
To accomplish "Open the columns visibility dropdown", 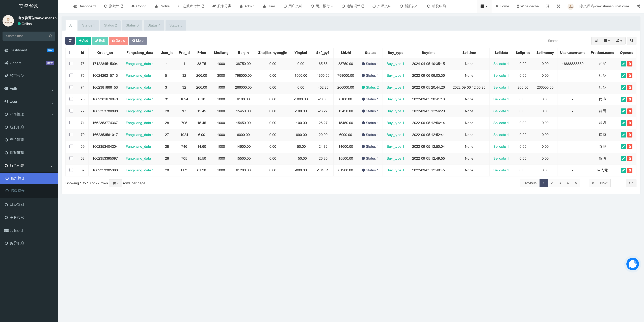I will 607,41.
